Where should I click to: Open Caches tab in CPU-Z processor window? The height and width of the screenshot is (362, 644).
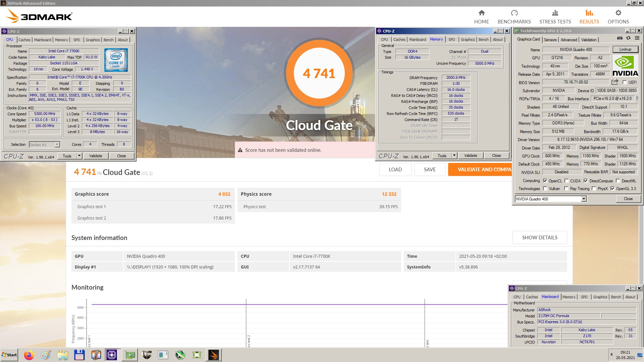(24, 40)
